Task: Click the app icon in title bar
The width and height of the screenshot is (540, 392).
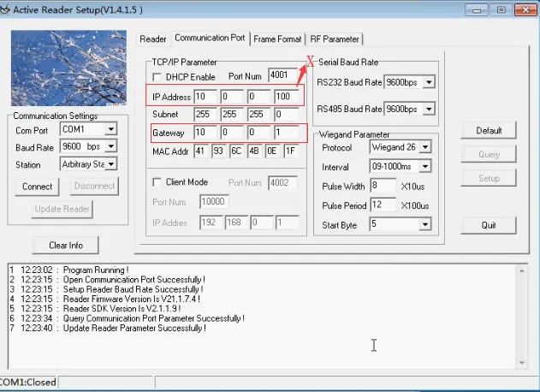Action: (x=5, y=9)
